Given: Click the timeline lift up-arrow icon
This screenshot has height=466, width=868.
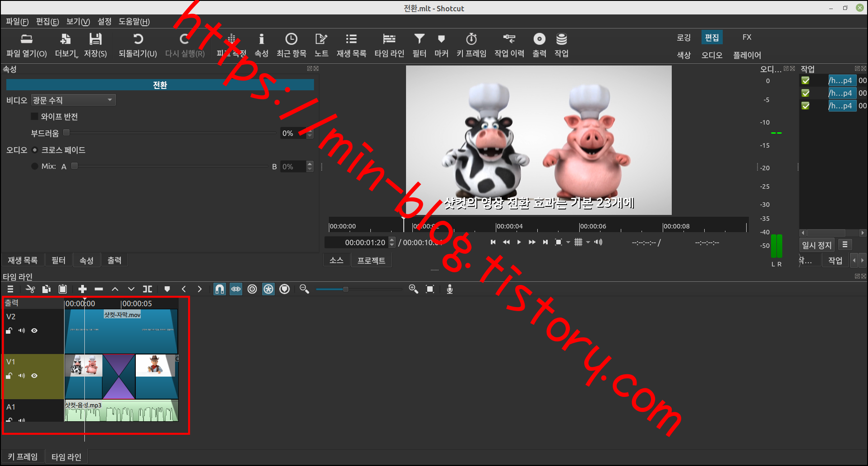Looking at the screenshot, I should pos(115,289).
